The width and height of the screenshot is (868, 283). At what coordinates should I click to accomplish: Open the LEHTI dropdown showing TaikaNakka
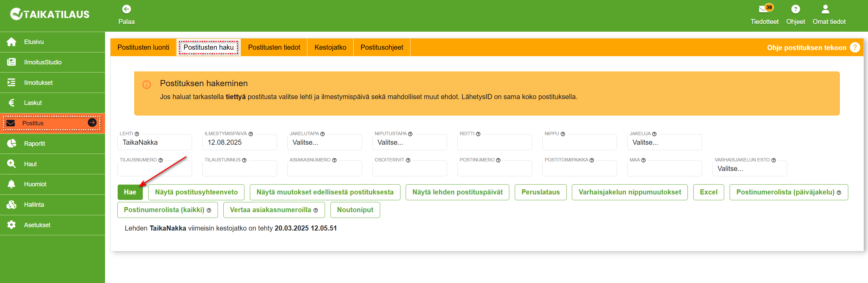click(x=155, y=142)
